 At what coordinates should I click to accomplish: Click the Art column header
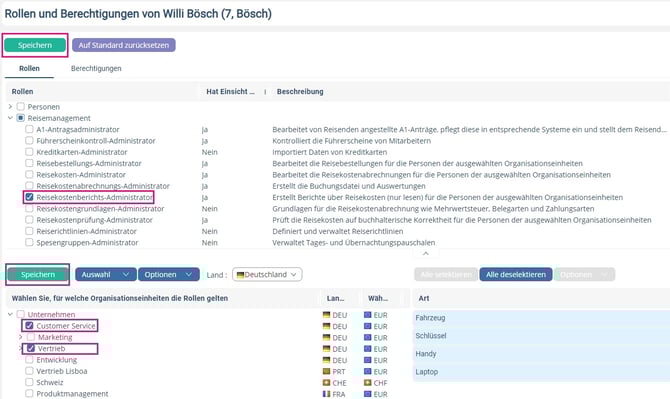point(424,298)
